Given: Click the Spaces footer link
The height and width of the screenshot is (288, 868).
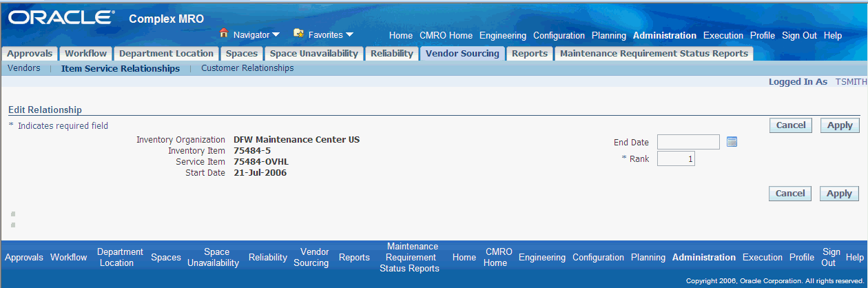Looking at the screenshot, I should (166, 257).
